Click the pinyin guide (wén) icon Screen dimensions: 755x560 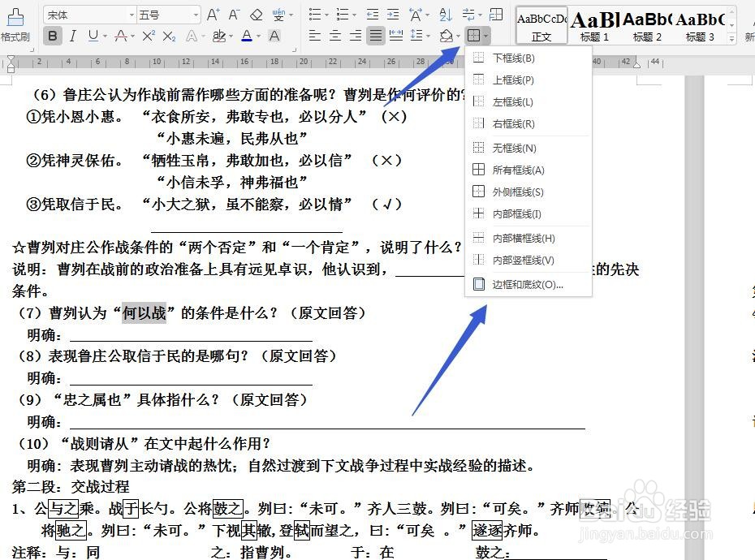[278, 13]
